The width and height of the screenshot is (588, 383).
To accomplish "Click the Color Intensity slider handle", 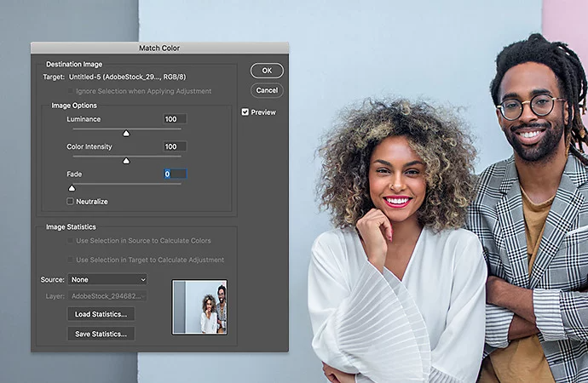I will tap(126, 160).
